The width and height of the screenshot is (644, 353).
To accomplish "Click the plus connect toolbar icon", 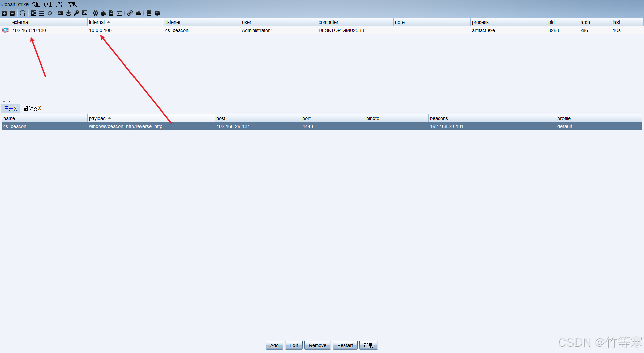I will pos(4,13).
